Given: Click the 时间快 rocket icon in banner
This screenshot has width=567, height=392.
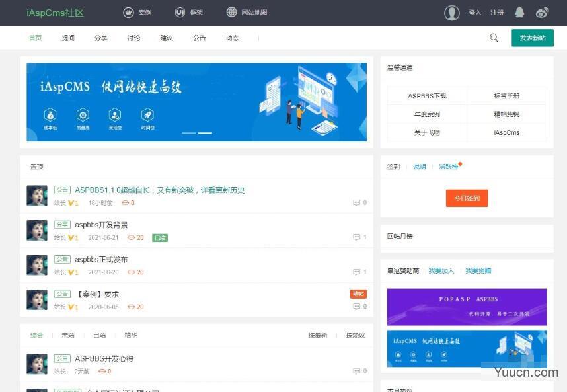Looking at the screenshot, I should pos(147,116).
